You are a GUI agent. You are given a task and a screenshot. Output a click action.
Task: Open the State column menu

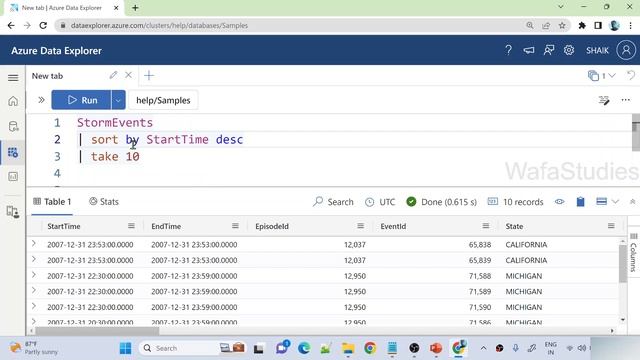[x=611, y=226]
